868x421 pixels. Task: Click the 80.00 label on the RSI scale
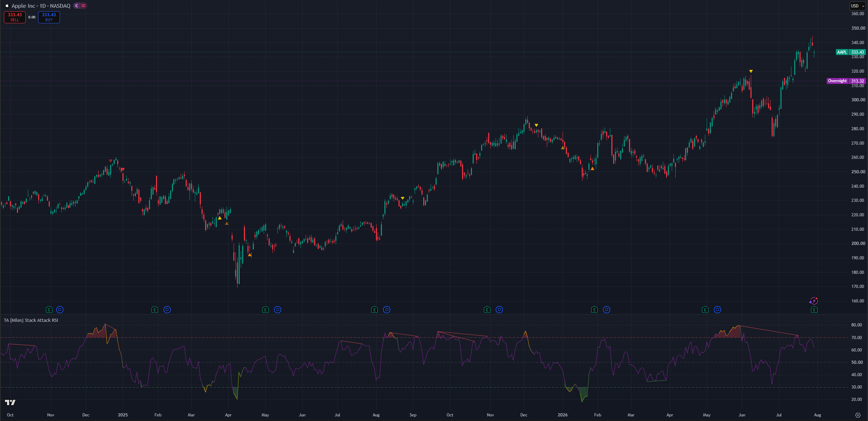coord(857,325)
